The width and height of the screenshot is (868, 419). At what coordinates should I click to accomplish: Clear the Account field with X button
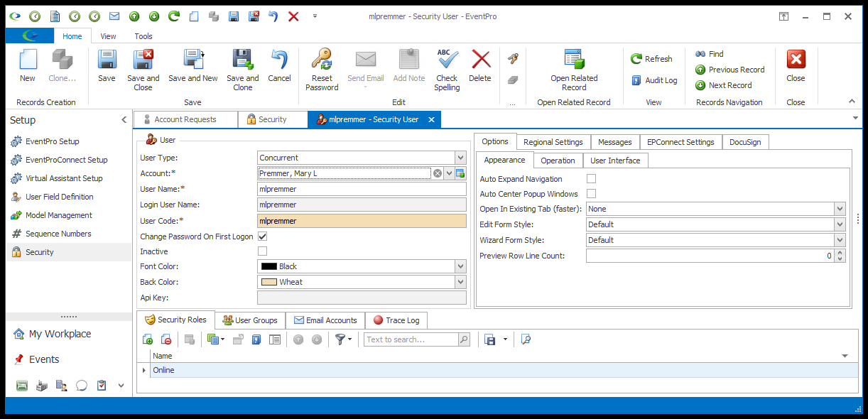438,173
